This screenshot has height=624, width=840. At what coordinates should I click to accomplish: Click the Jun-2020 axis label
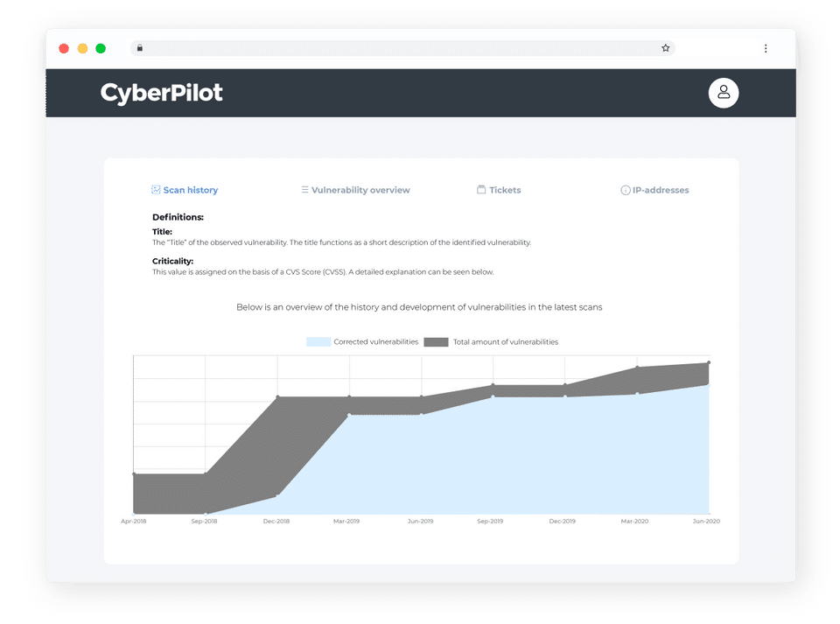[707, 521]
